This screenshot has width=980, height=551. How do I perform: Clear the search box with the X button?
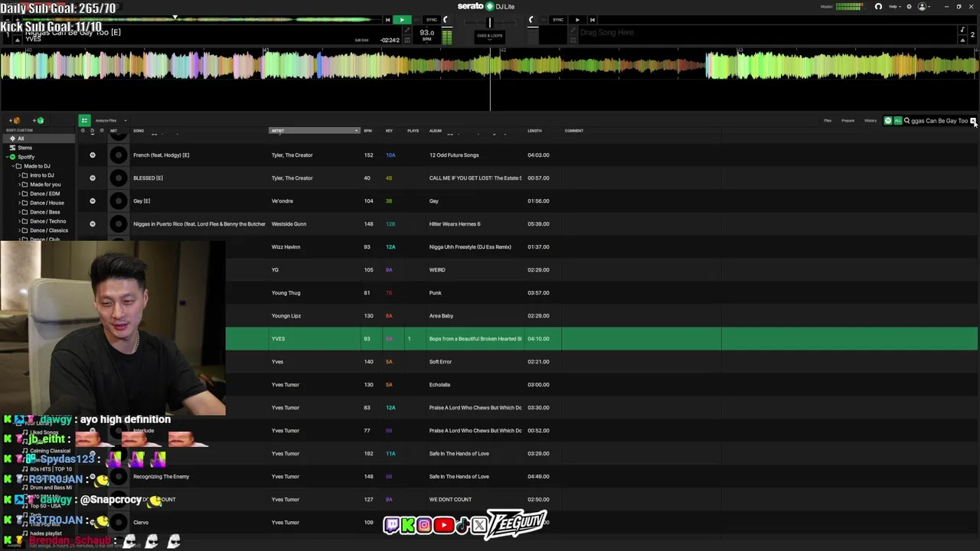(973, 120)
